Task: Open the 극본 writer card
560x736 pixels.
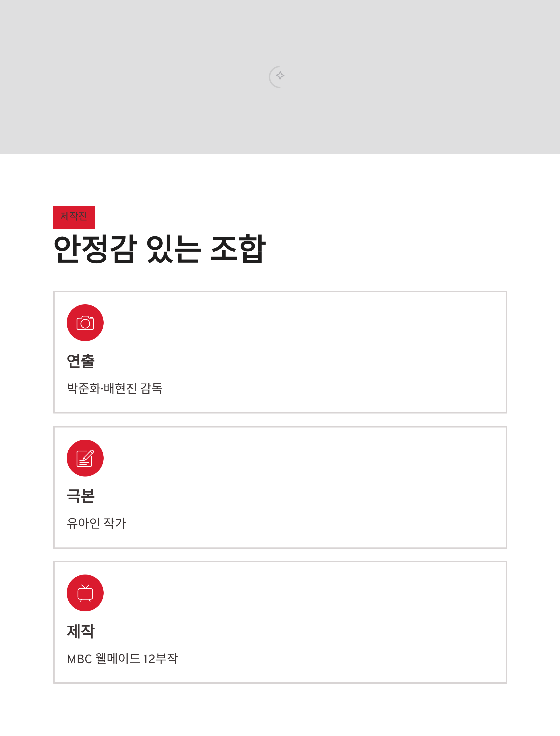Action: [x=280, y=487]
